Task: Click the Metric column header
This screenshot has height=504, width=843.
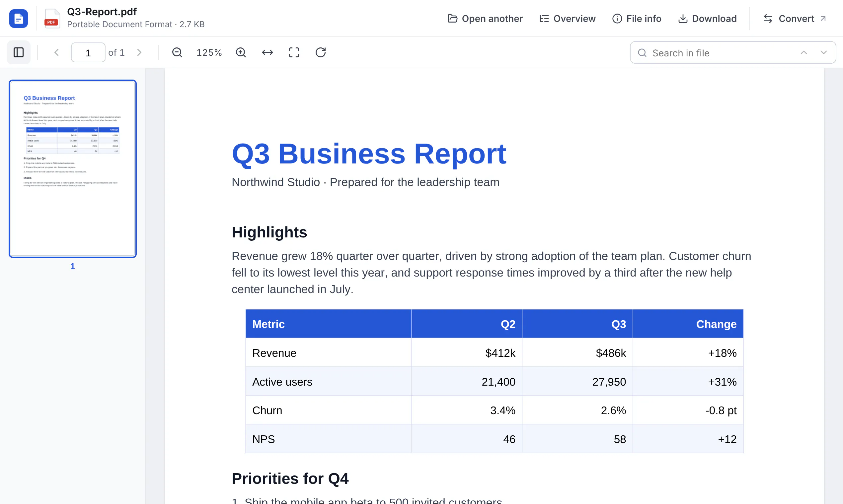Action: point(268,324)
